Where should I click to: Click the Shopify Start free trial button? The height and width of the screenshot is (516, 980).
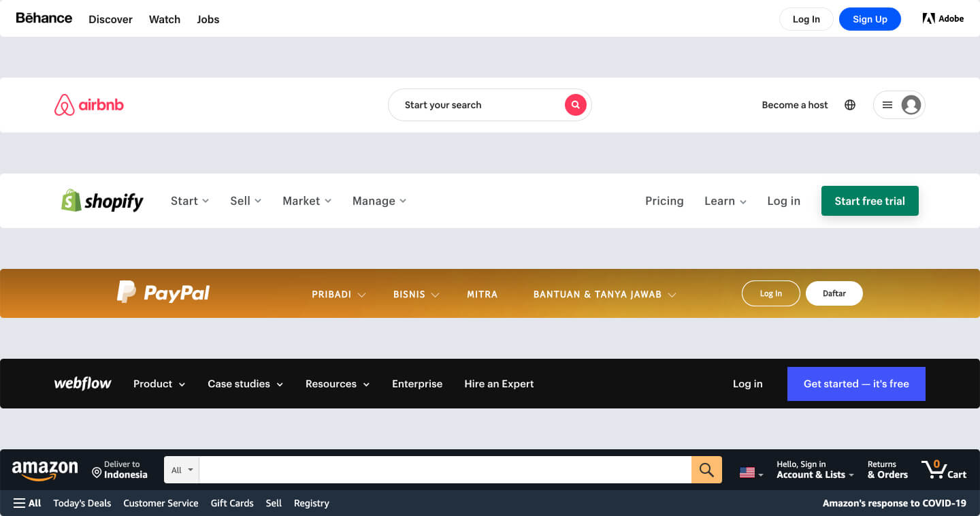coord(870,200)
